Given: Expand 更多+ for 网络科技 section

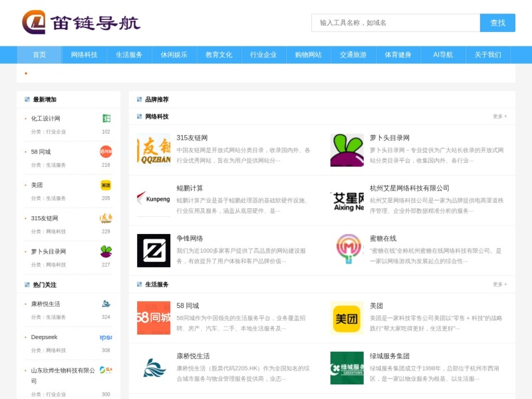Looking at the screenshot, I should click(x=500, y=116).
